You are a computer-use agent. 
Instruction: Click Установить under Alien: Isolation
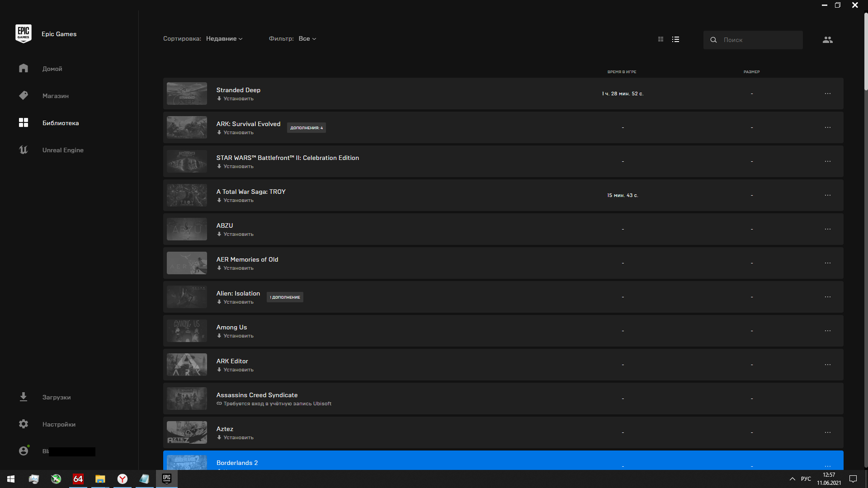pos(235,302)
